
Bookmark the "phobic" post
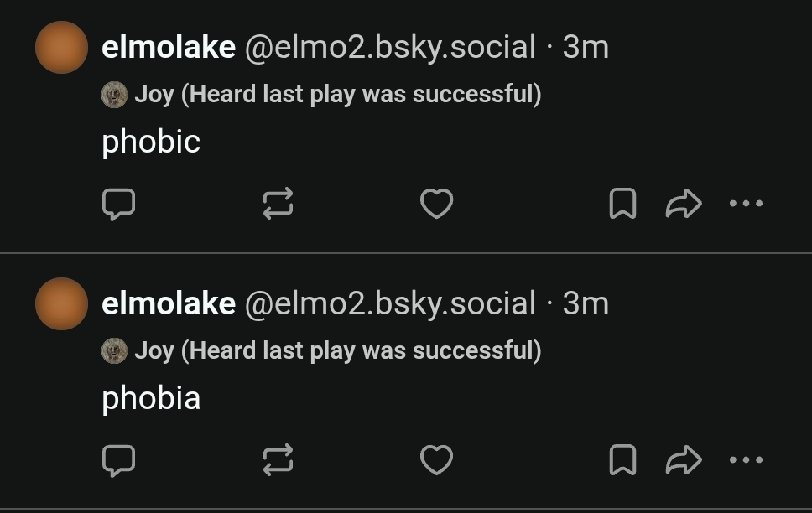[x=622, y=204]
